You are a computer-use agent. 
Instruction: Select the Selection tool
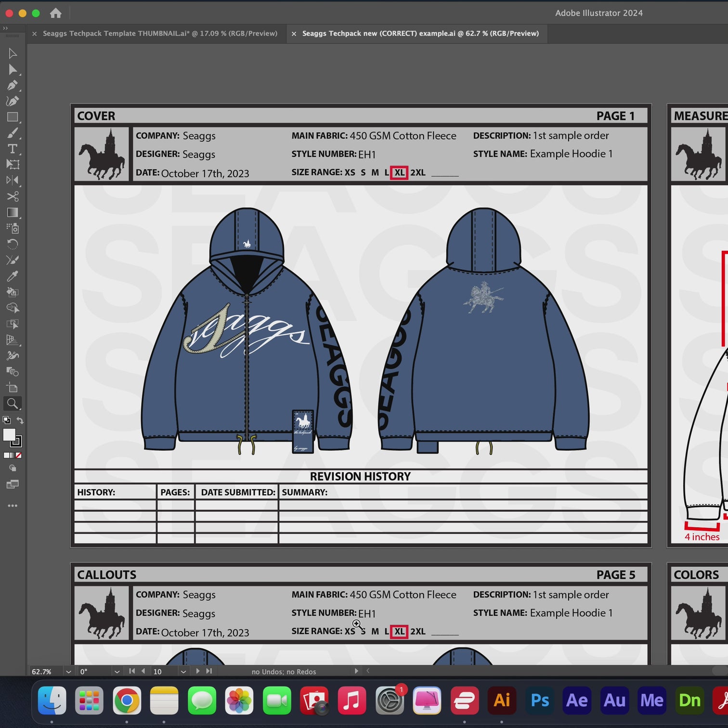pyautogui.click(x=13, y=53)
